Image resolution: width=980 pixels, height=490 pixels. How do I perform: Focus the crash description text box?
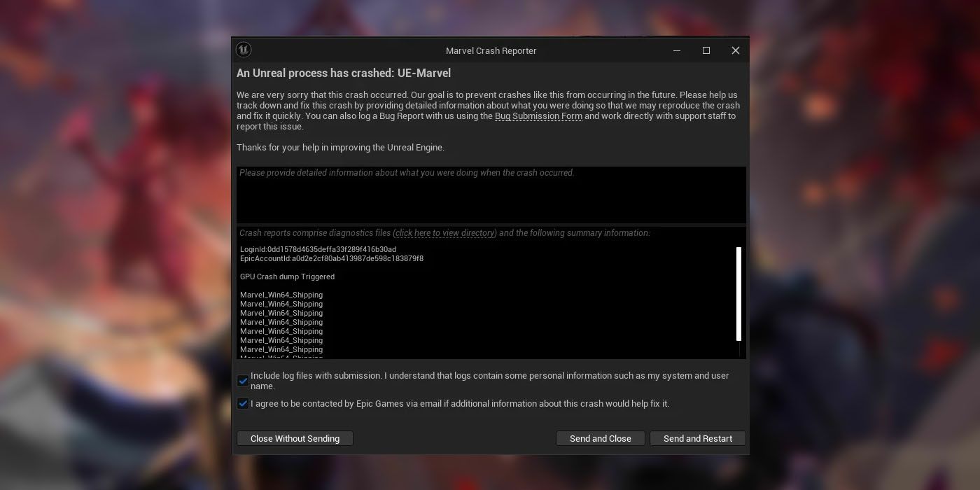(490, 196)
